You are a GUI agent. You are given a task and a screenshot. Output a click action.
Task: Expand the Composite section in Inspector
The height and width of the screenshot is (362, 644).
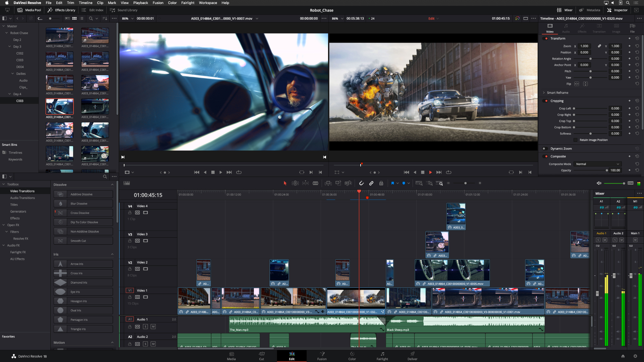[557, 156]
